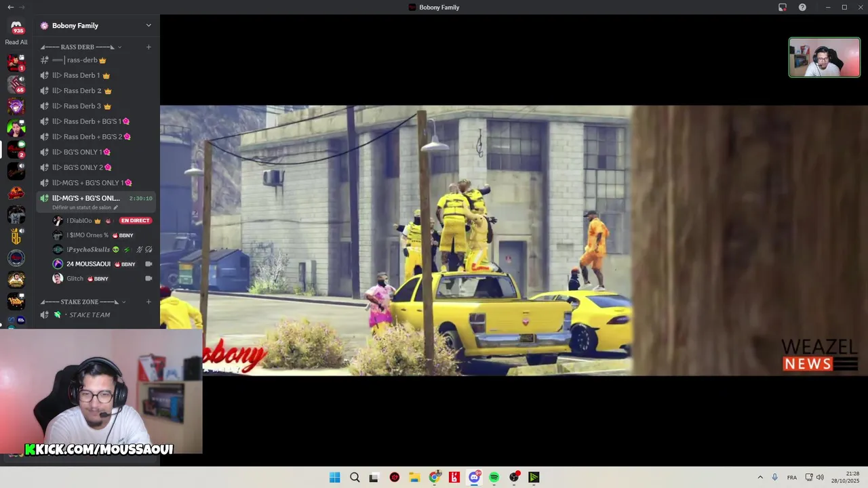Click the 24 MOUSSAOUI user entry
The image size is (868, 488).
[x=102, y=264]
